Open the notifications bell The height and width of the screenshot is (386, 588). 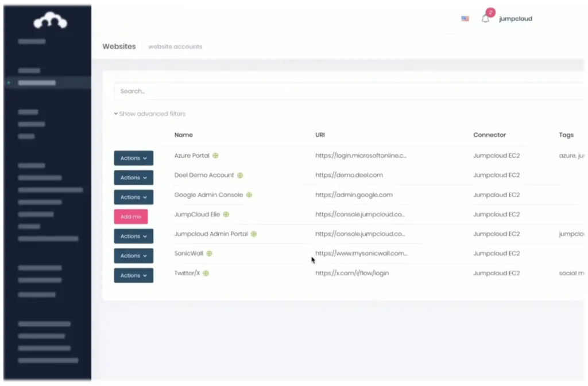point(485,19)
